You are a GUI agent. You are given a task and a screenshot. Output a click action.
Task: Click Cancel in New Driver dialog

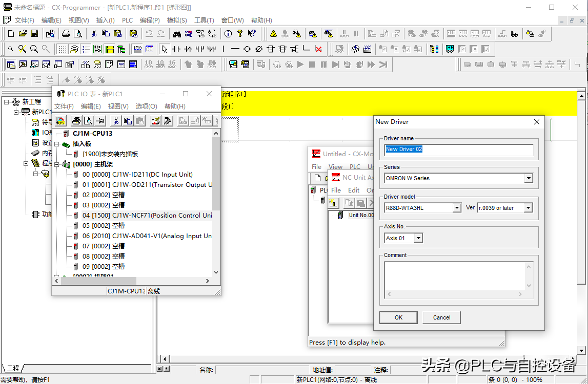441,317
